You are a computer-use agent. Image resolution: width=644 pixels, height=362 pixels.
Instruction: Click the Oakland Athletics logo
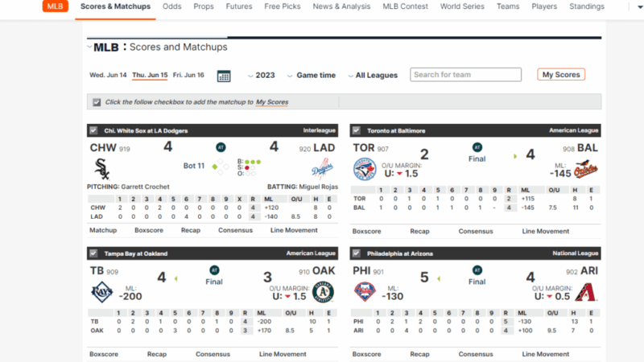[x=324, y=292]
